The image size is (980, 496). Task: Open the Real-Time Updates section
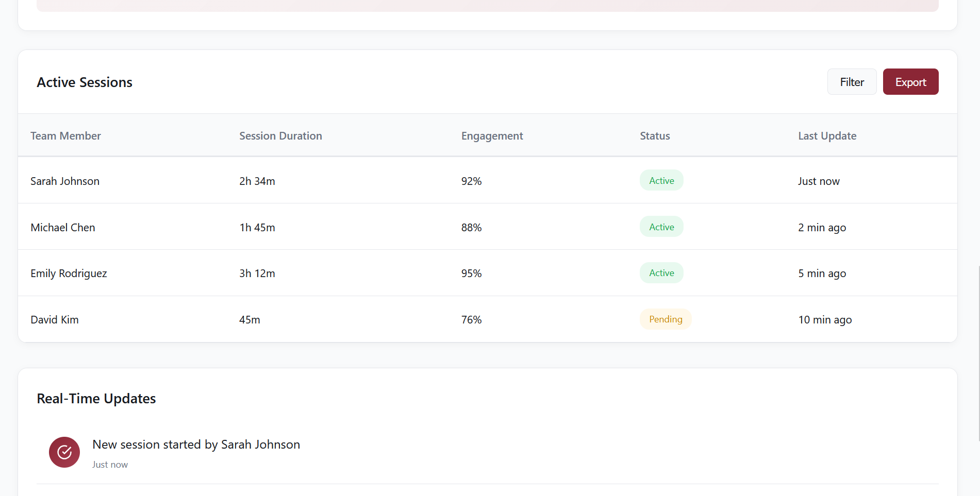[x=96, y=398]
